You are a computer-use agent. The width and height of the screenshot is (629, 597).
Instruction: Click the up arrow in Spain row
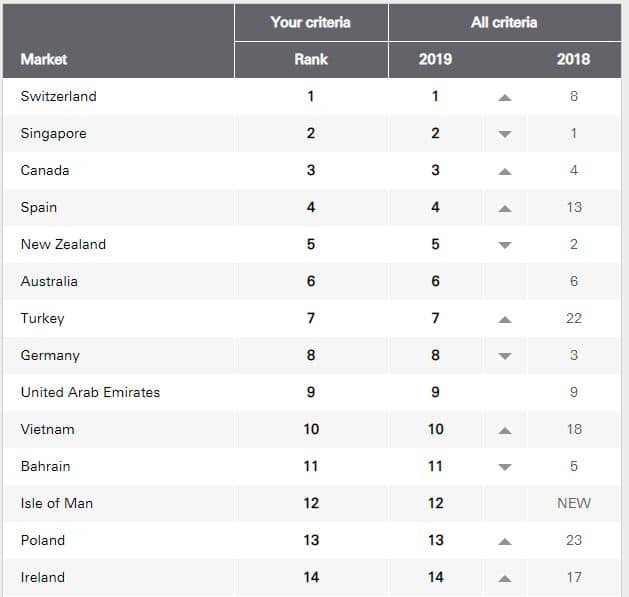[505, 209]
